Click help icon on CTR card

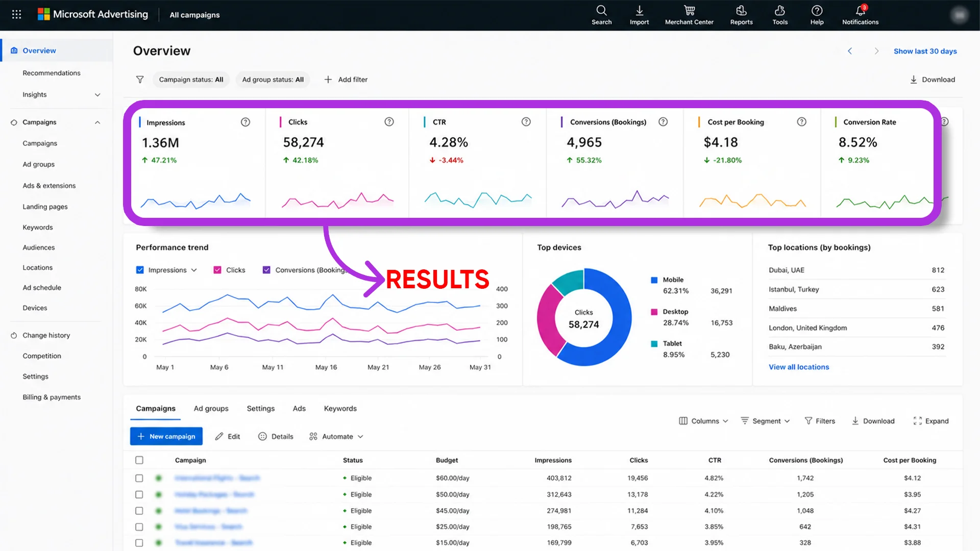point(526,121)
